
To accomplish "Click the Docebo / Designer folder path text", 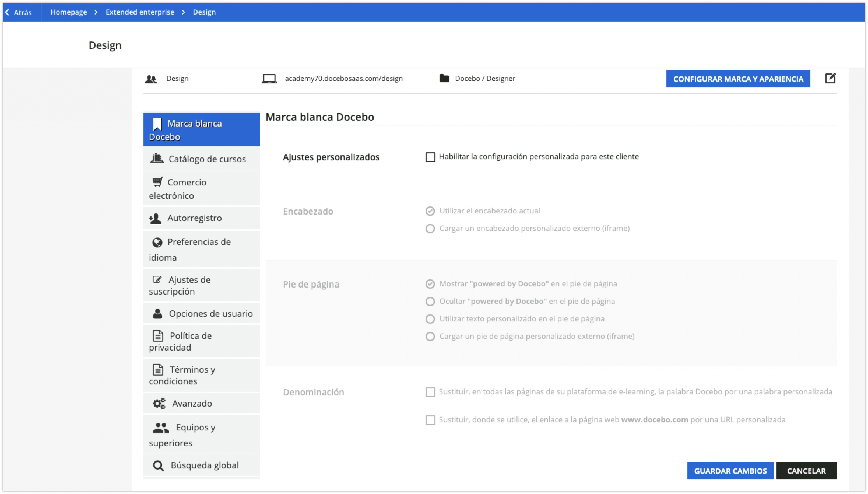I will [x=485, y=79].
